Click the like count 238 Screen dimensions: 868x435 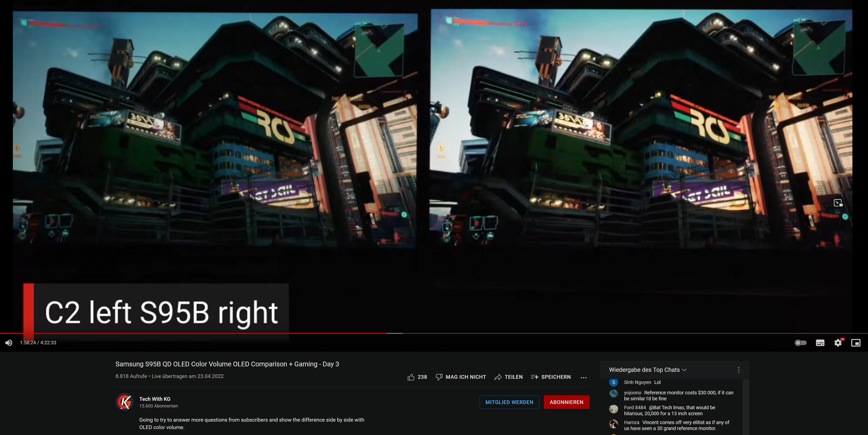(x=422, y=377)
